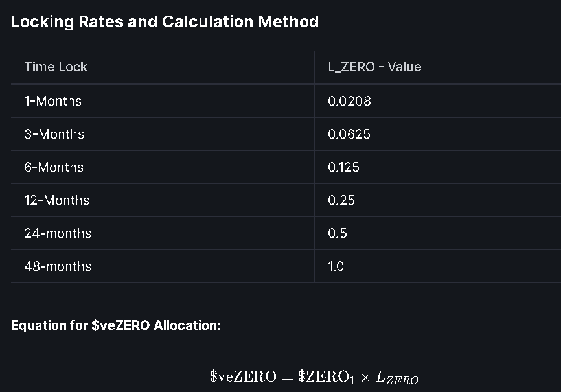The image size is (561, 392).
Task: Click the "Locking Rates and Calculation Method" heading
Action: [165, 22]
